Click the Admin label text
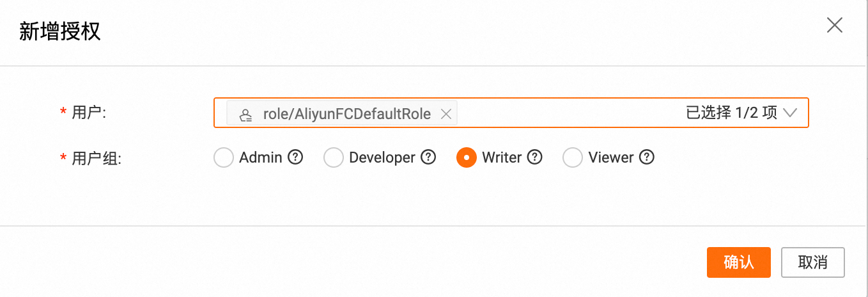 (261, 157)
